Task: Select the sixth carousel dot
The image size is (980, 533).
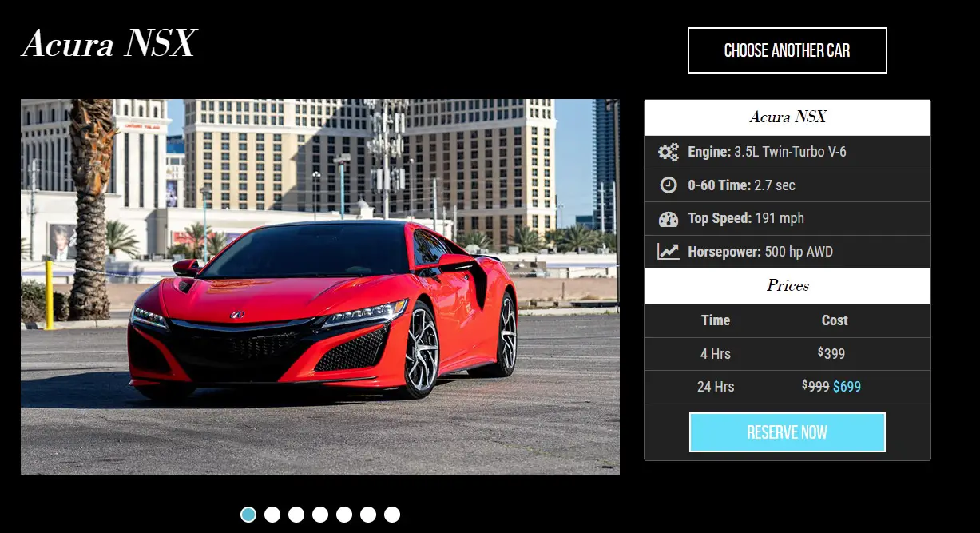Action: click(368, 515)
